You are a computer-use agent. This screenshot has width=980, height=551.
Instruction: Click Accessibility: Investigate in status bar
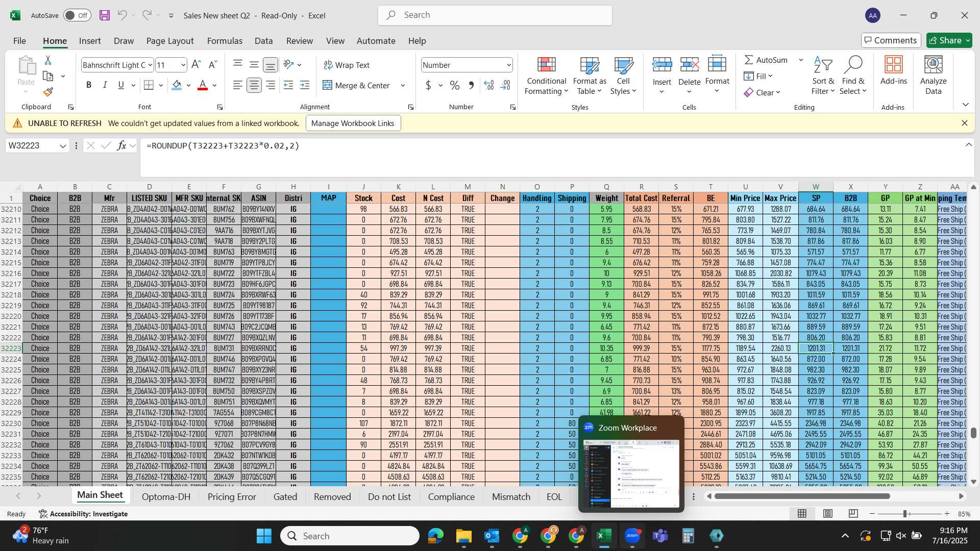coord(83,514)
